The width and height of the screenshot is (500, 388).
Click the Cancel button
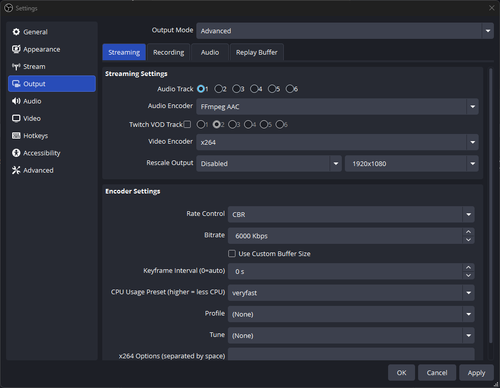pyautogui.click(x=437, y=373)
